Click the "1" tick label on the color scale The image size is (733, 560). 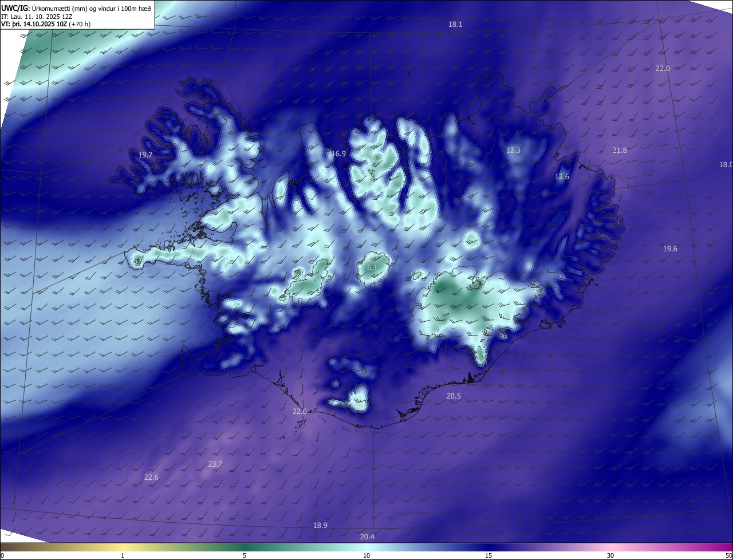[123, 555]
